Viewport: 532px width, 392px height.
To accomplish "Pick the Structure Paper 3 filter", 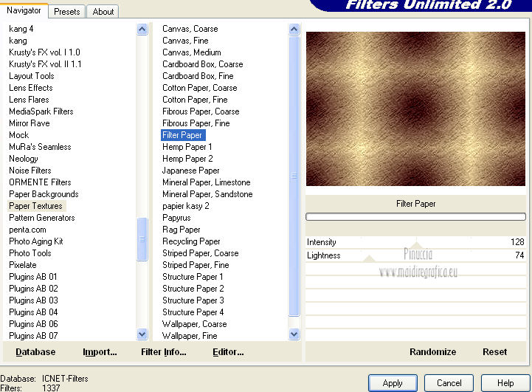I will 193,300.
